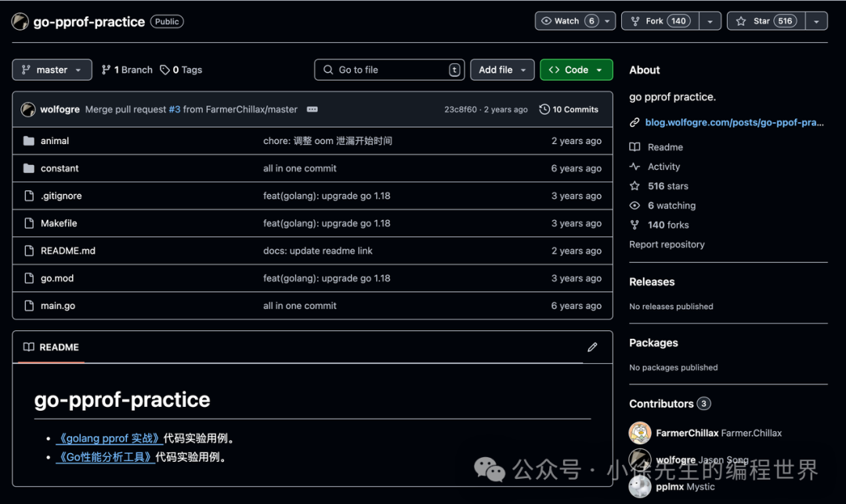The height and width of the screenshot is (504, 846).
Task: Click the FarmerChillax contributor avatar
Action: [640, 433]
